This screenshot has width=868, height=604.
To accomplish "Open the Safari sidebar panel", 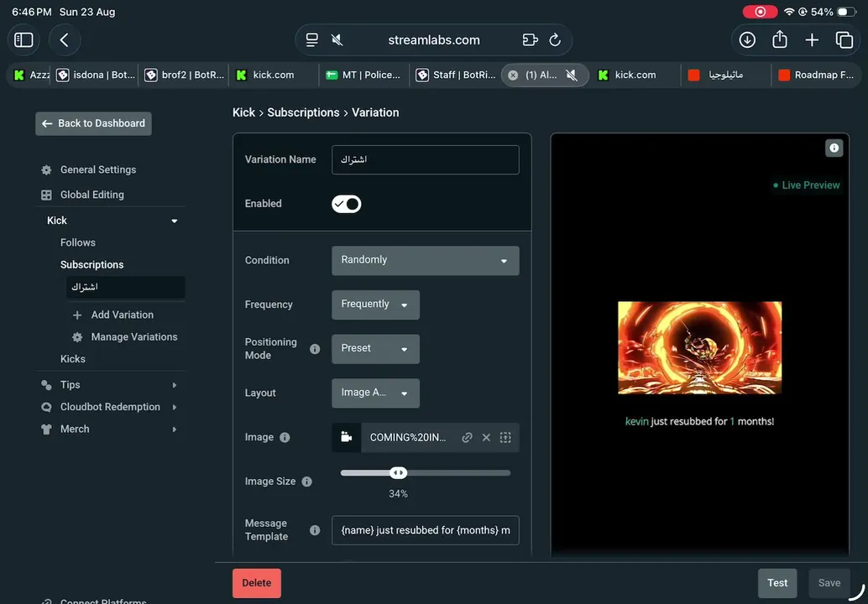I will pyautogui.click(x=24, y=39).
